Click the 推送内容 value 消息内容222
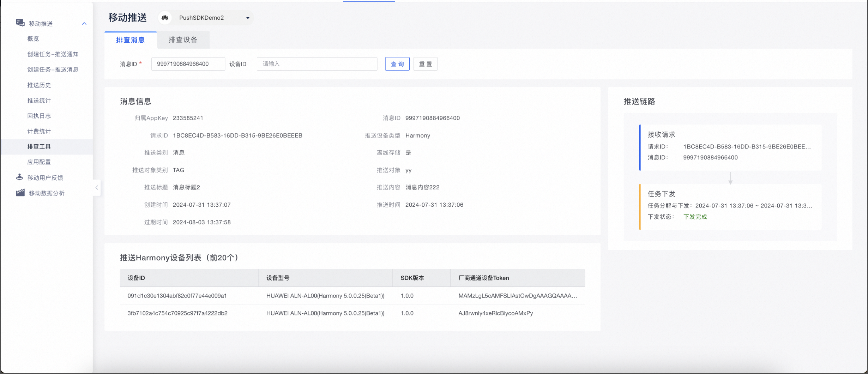The width and height of the screenshot is (868, 374). point(422,187)
